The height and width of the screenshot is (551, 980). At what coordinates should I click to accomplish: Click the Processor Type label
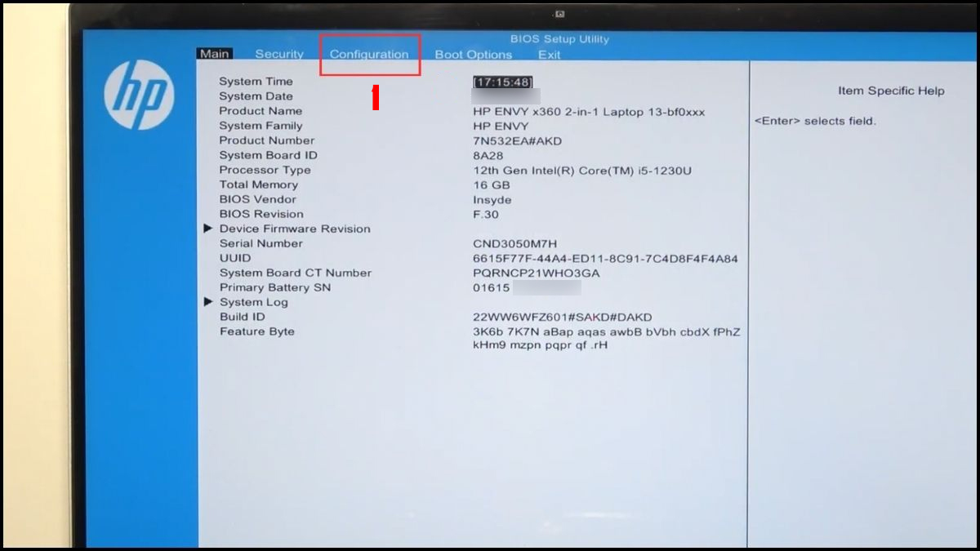(x=265, y=170)
